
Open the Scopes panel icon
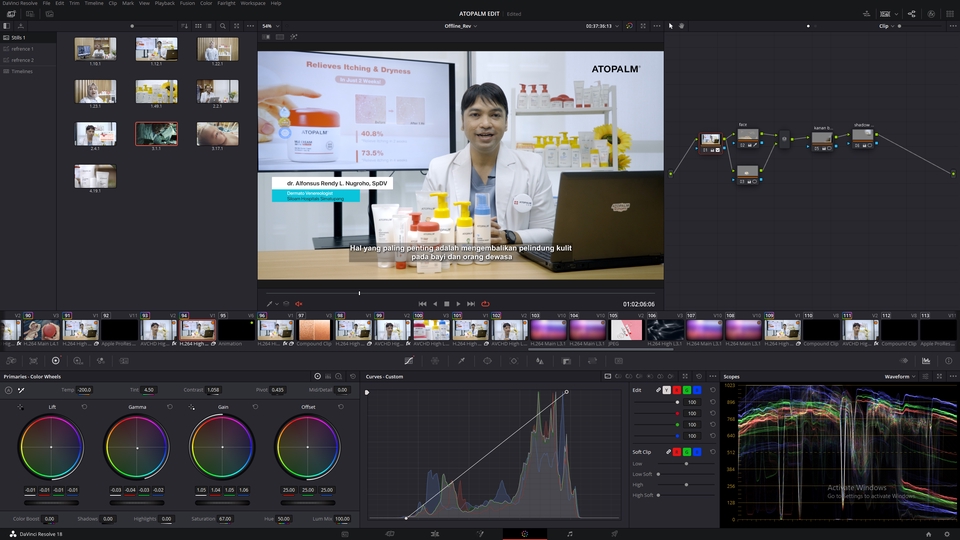click(926, 361)
